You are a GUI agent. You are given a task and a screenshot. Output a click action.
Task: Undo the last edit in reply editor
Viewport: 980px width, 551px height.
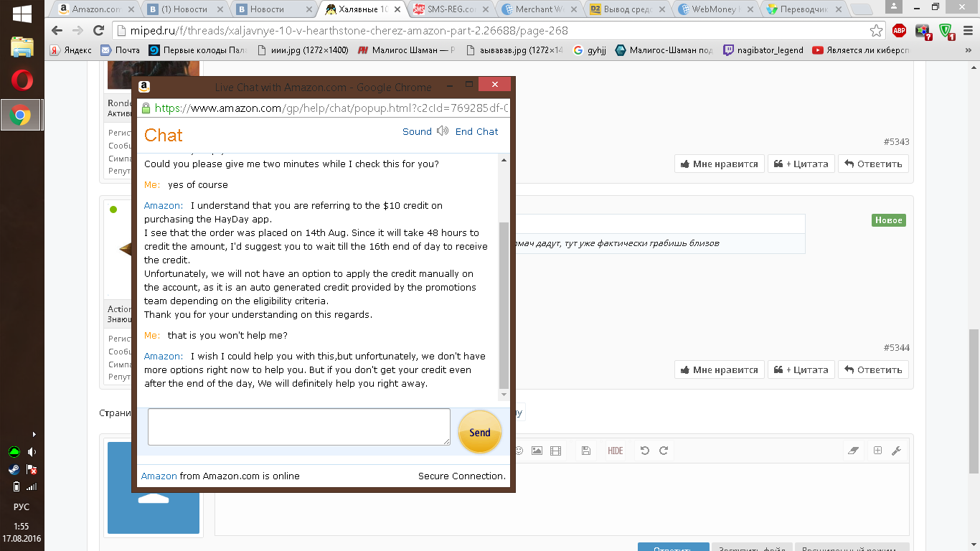[644, 451]
